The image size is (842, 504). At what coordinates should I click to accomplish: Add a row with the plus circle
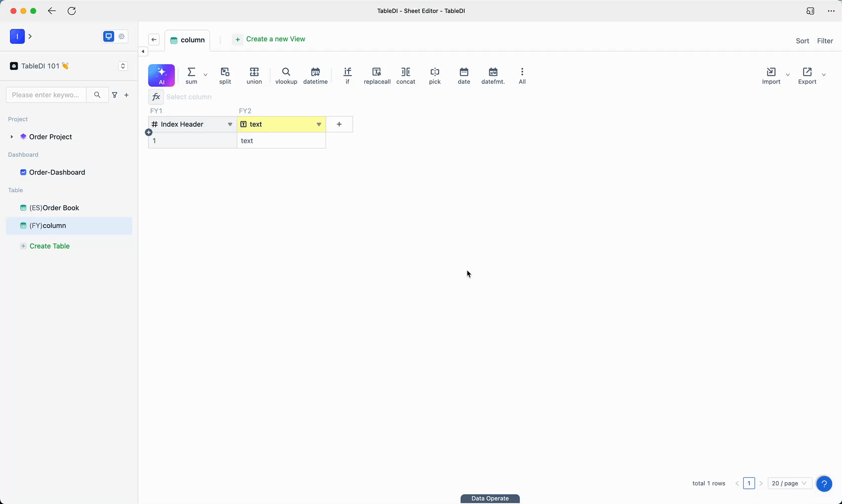pyautogui.click(x=149, y=132)
